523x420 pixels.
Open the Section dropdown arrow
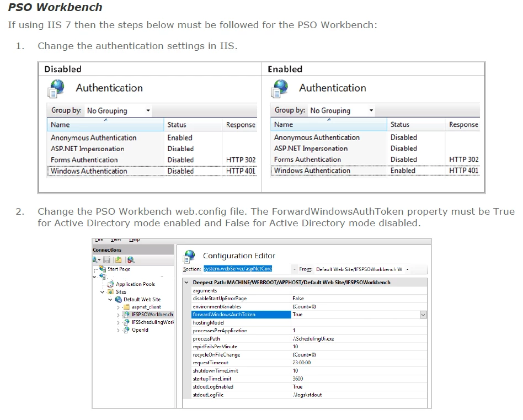click(x=295, y=269)
